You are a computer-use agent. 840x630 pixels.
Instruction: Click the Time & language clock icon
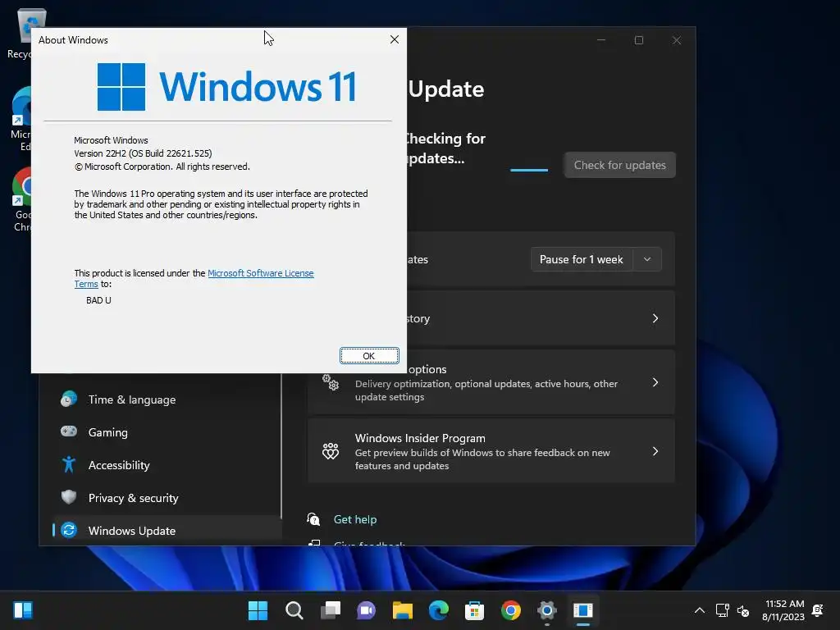click(x=69, y=399)
